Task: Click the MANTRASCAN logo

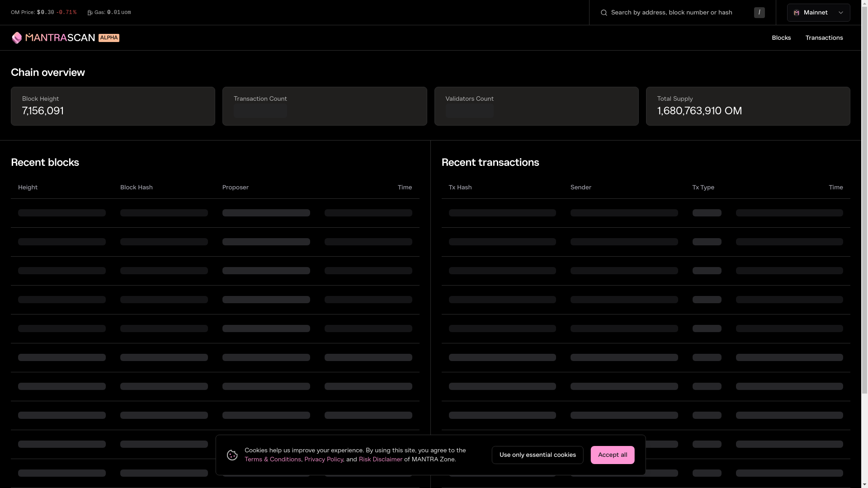Action: pyautogui.click(x=53, y=38)
